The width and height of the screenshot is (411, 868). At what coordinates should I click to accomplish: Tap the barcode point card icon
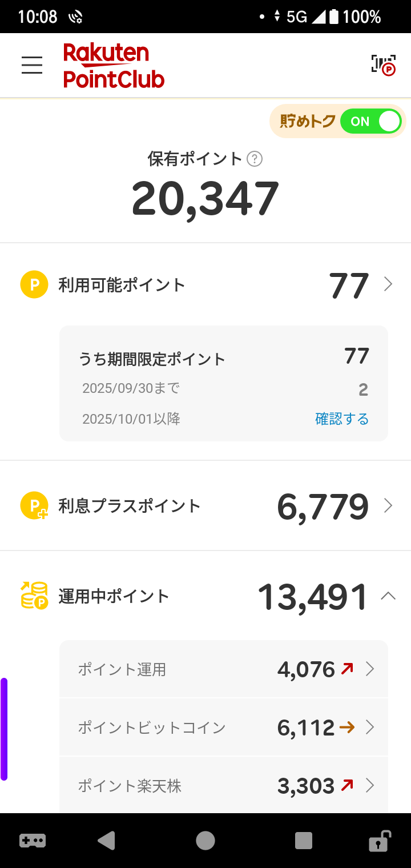coord(383,65)
